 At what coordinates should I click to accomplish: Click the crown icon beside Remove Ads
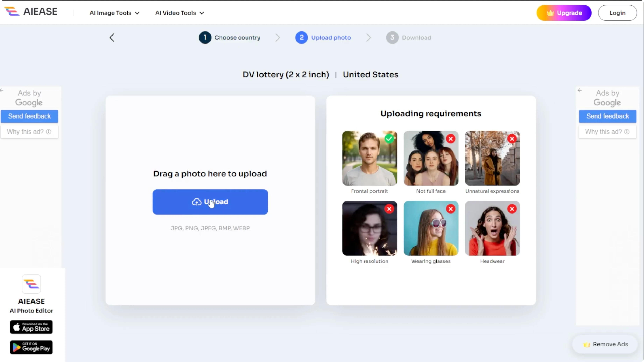pos(587,345)
